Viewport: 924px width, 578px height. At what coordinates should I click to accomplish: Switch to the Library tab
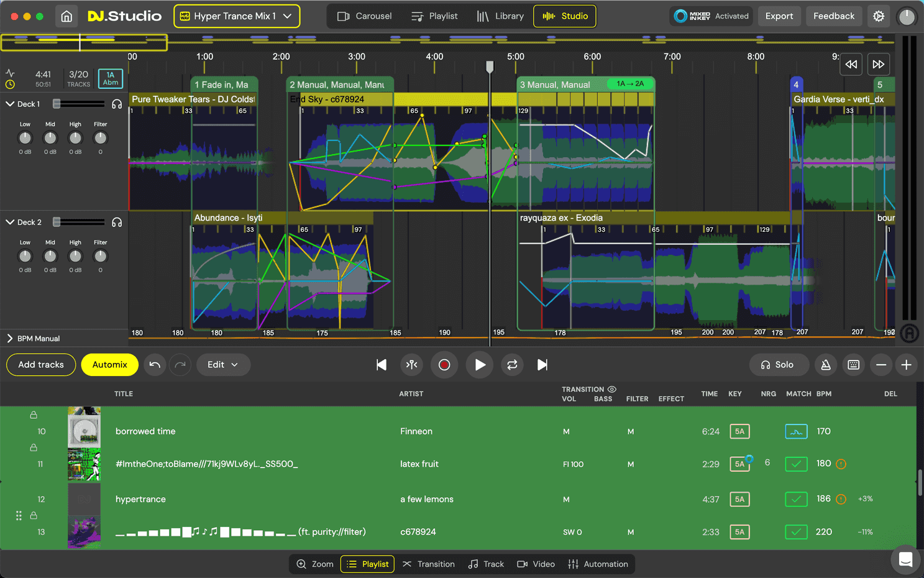501,16
